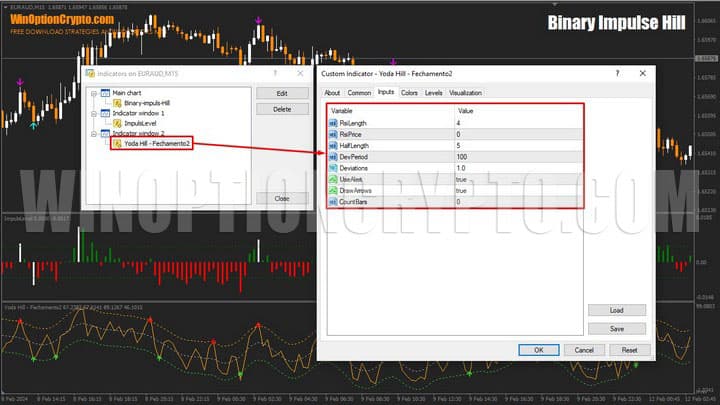Click the Main chart window icon
The image size is (720, 405).
[x=105, y=93]
